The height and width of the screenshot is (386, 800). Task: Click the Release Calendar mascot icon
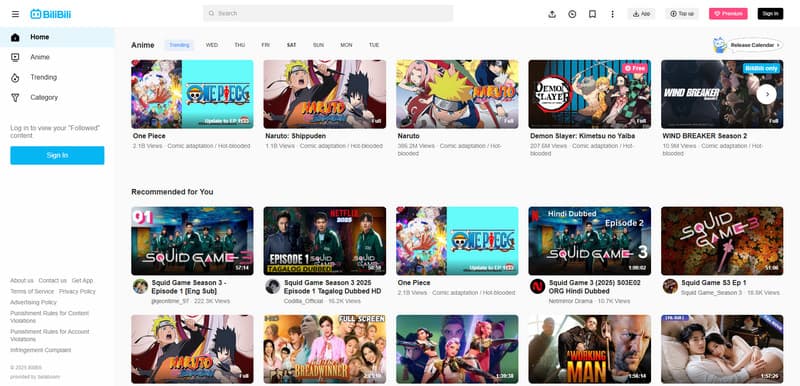[719, 45]
